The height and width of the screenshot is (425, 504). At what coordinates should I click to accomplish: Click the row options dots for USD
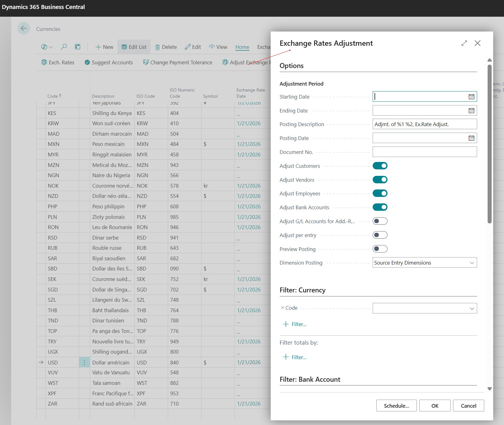(x=84, y=362)
